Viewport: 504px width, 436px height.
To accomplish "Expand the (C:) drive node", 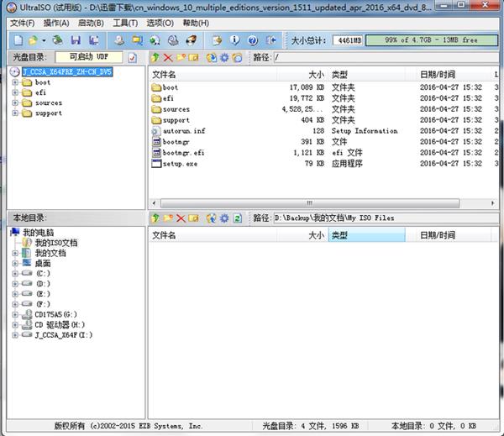I will (15, 274).
